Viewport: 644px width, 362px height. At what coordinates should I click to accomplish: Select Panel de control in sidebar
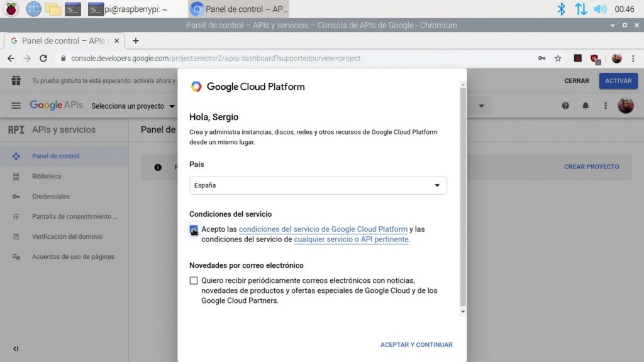[64, 156]
